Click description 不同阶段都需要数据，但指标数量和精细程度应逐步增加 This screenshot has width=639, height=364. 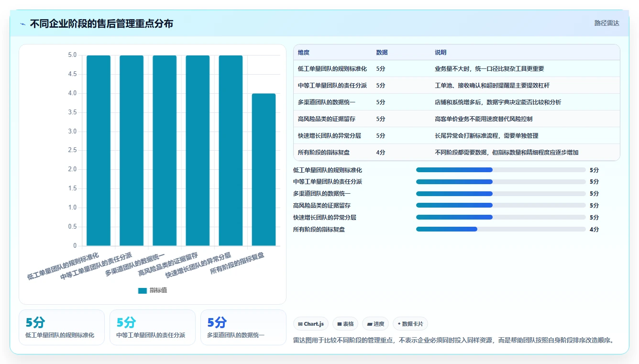click(507, 153)
